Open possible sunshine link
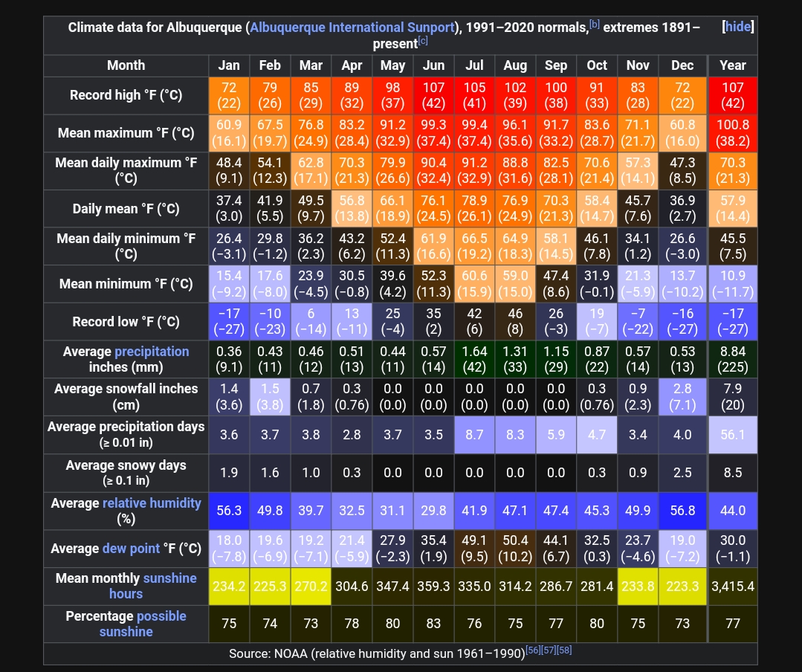 (x=143, y=624)
